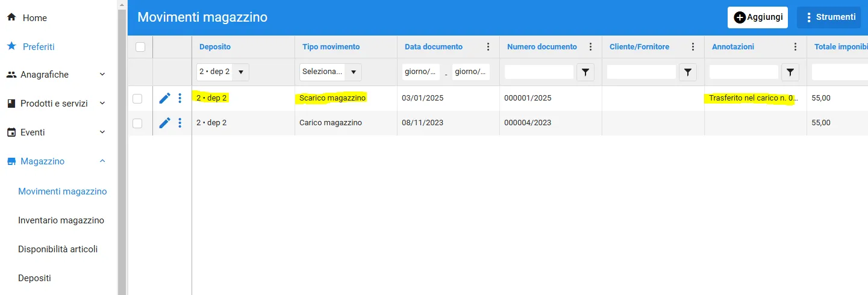Click the Eventi calendar icon
This screenshot has width=868, height=295.
(11, 132)
